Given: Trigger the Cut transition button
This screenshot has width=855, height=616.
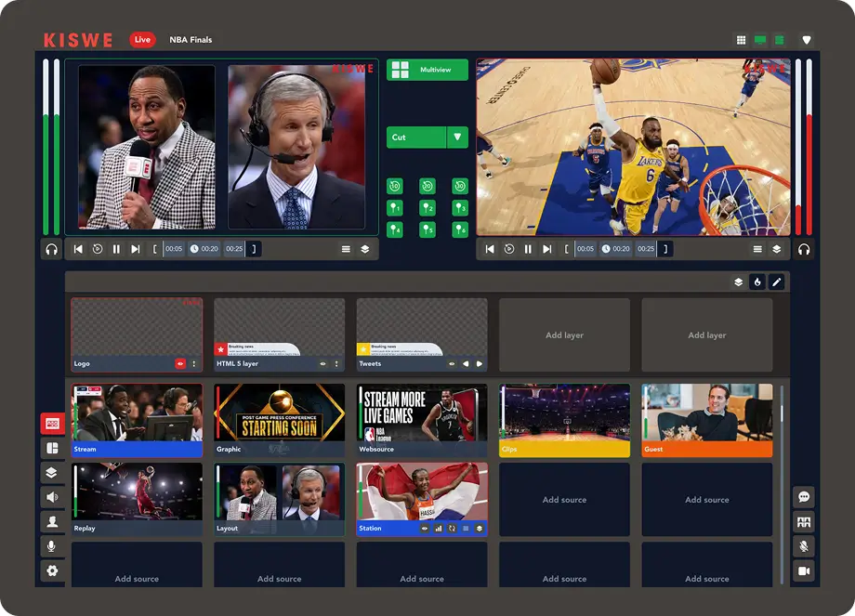Looking at the screenshot, I should [x=416, y=138].
